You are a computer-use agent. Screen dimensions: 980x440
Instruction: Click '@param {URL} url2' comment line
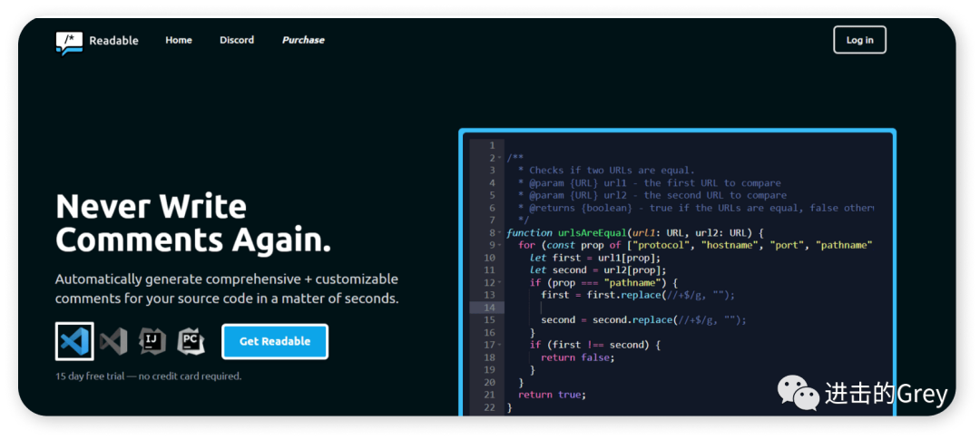tap(652, 195)
